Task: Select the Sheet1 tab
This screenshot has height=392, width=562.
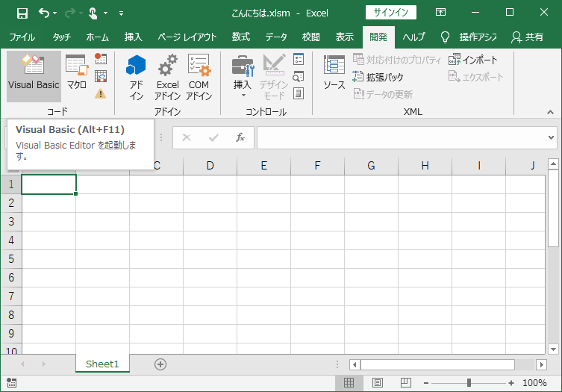Action: tap(102, 364)
